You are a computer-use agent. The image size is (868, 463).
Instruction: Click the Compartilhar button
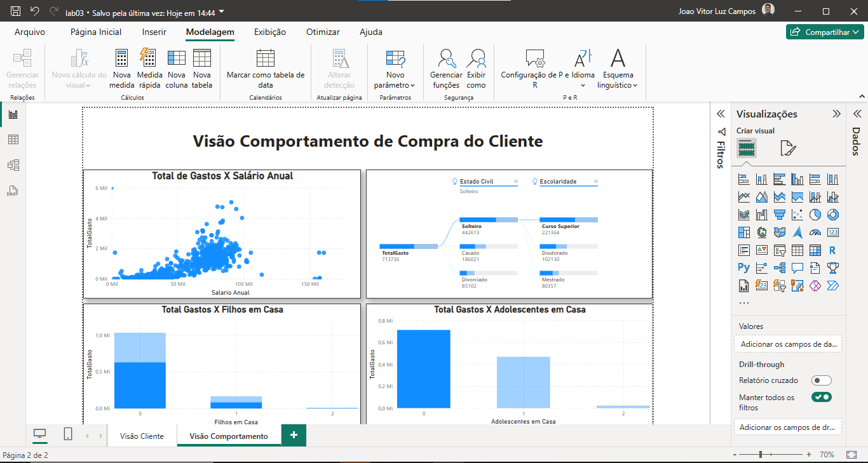tap(825, 32)
